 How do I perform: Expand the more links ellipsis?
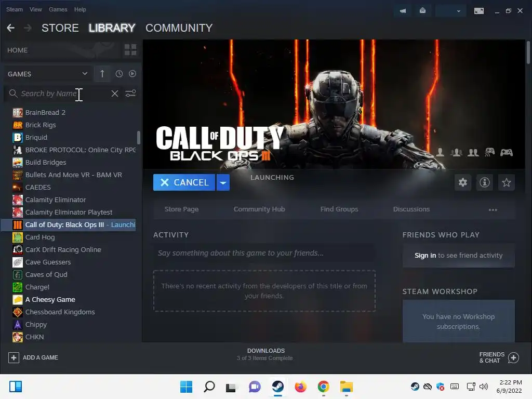click(x=493, y=210)
